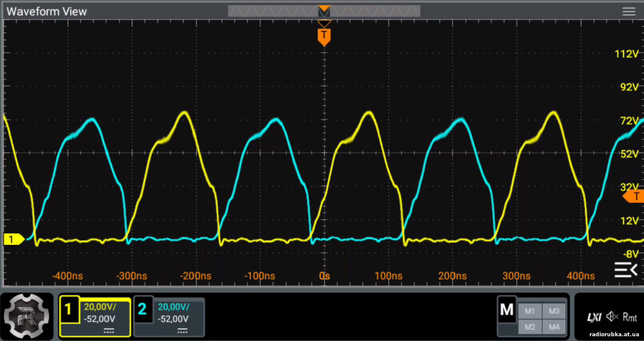Select the M4 math channel

554,327
